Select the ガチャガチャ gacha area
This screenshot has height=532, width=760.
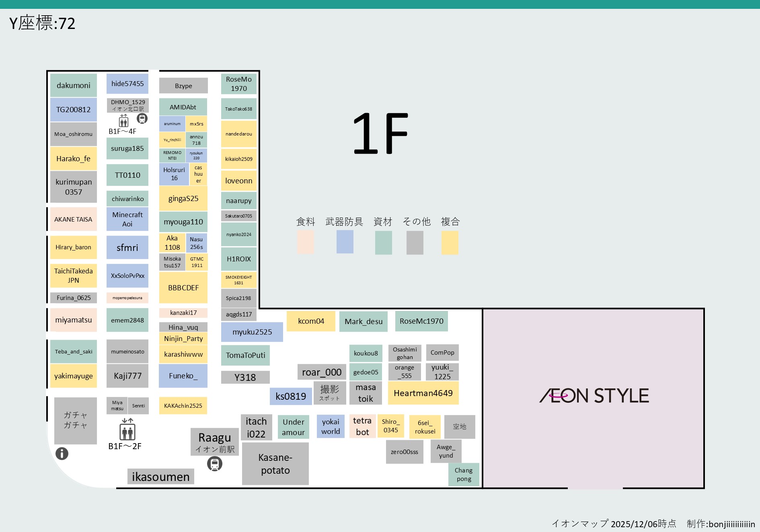(x=75, y=420)
